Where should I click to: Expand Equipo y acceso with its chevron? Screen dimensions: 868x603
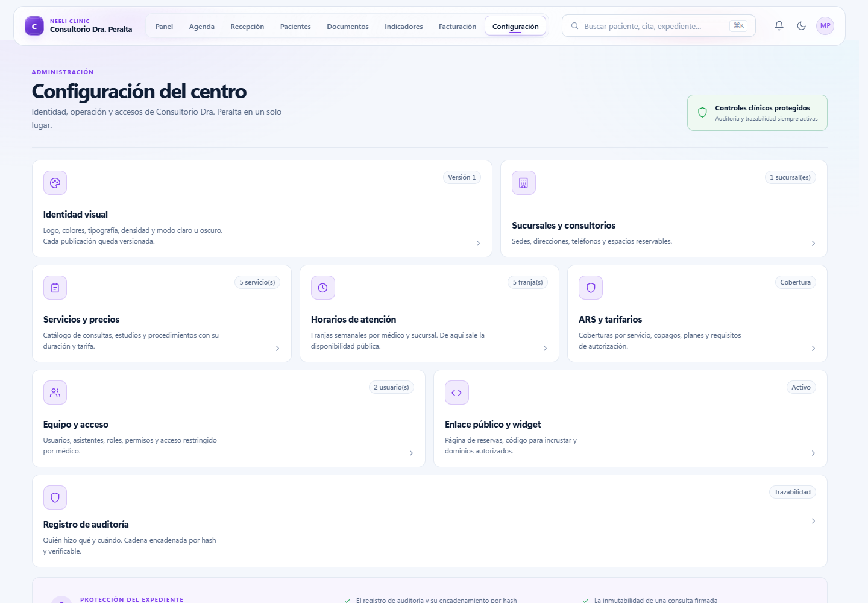(411, 453)
